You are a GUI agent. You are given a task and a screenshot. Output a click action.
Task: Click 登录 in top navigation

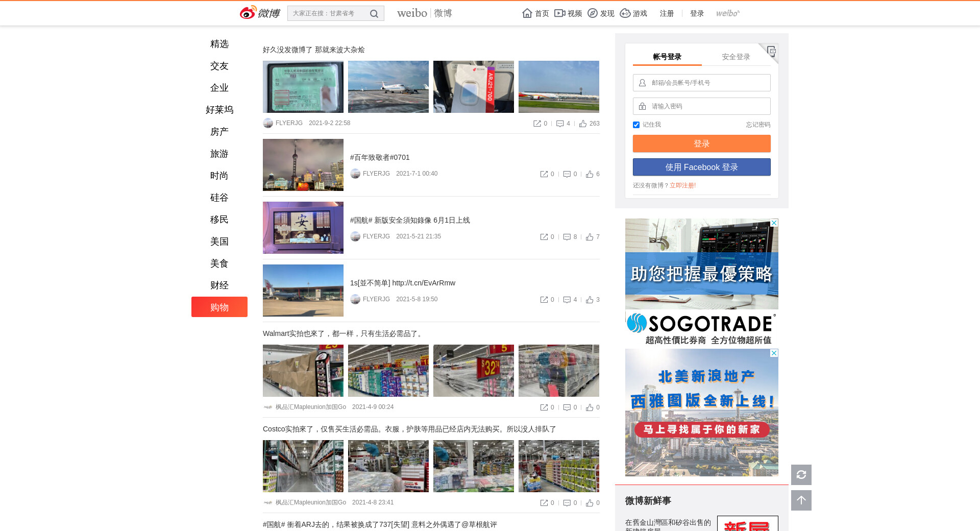tap(697, 13)
